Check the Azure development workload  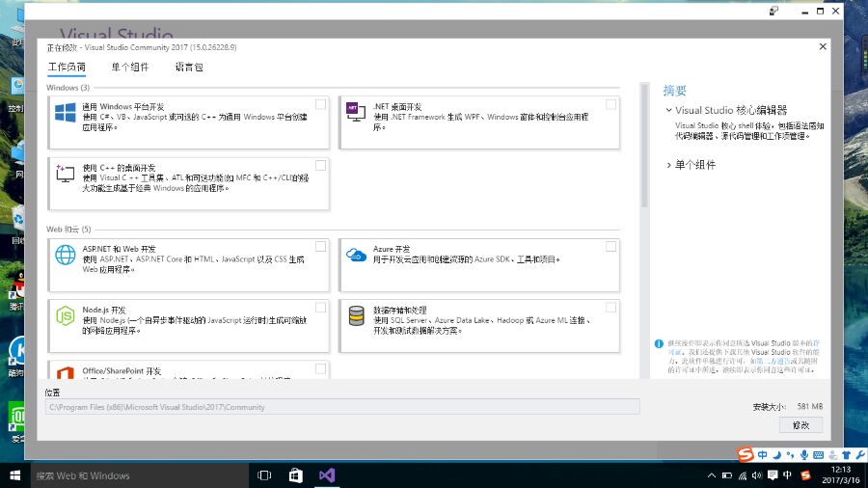click(610, 247)
